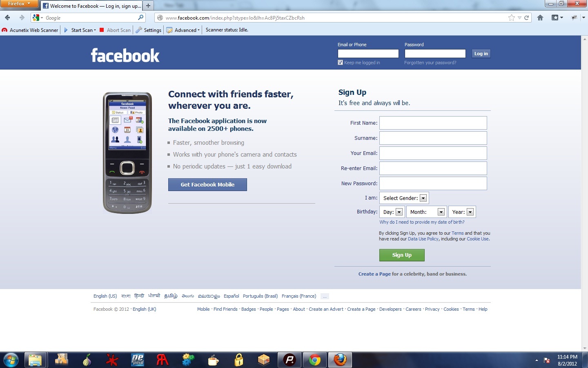Open the birthday Day dropdown
The height and width of the screenshot is (368, 588).
click(393, 212)
